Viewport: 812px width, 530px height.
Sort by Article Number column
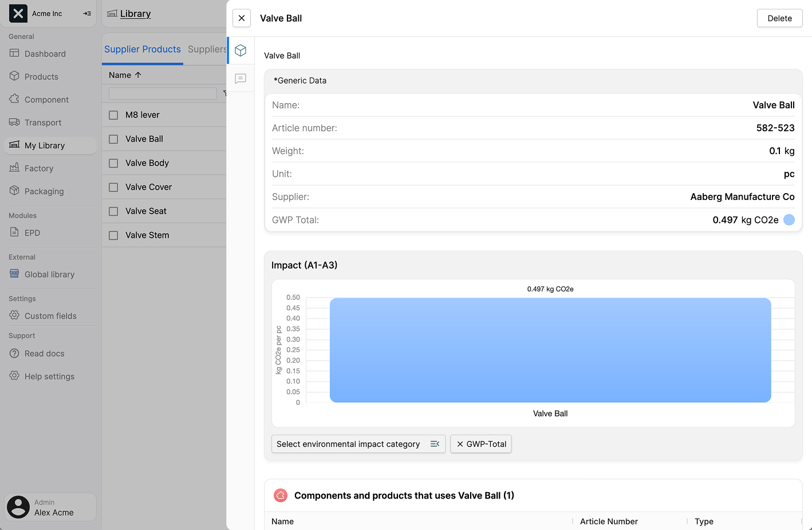pos(609,521)
